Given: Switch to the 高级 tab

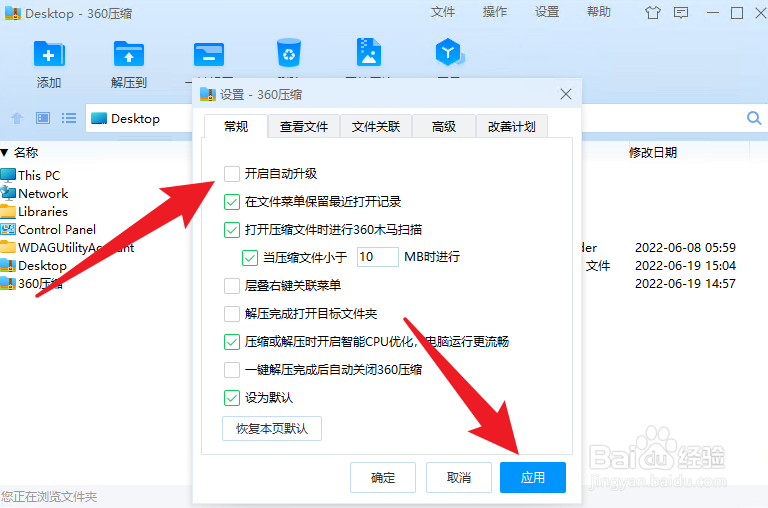Looking at the screenshot, I should click(x=444, y=127).
